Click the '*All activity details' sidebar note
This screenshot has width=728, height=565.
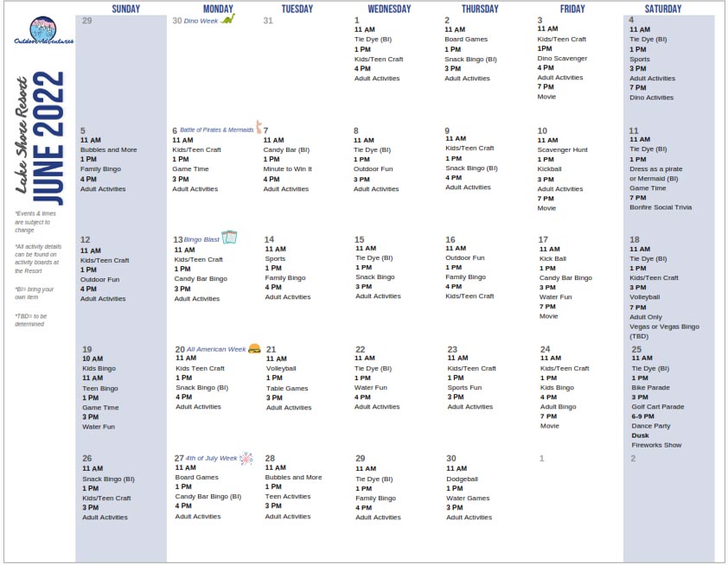click(37, 258)
